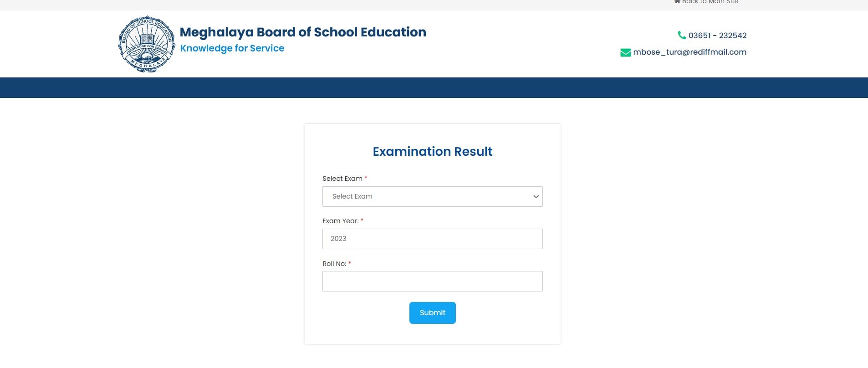Click the green phone icon
Viewport: 868px width, 368px height.
coord(682,35)
